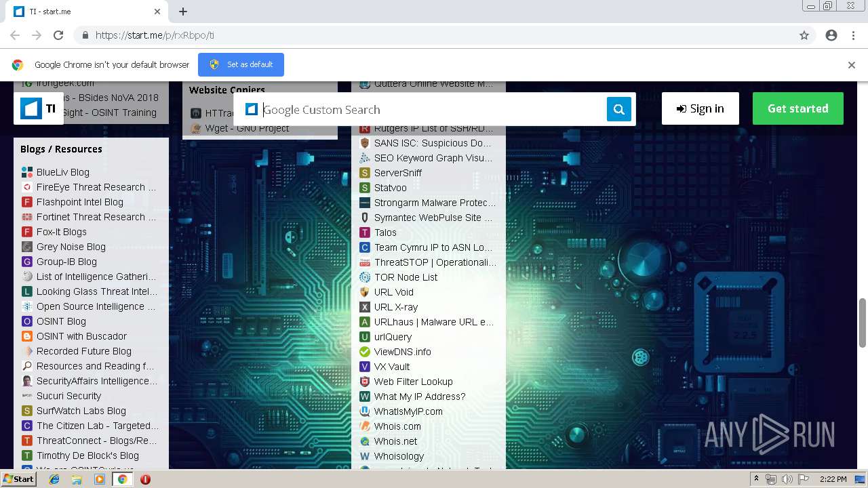Show hidden system tray icons

coord(757,479)
